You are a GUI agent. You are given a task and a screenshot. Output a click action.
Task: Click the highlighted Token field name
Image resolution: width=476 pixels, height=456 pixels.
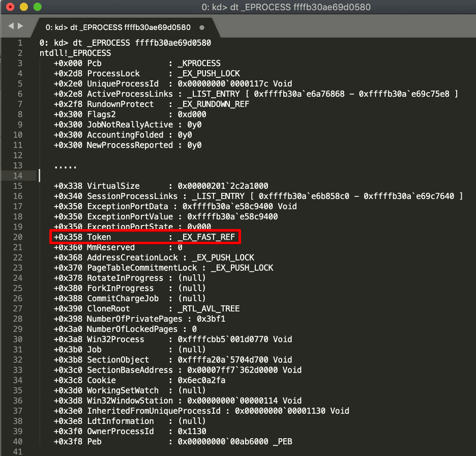tap(99, 237)
